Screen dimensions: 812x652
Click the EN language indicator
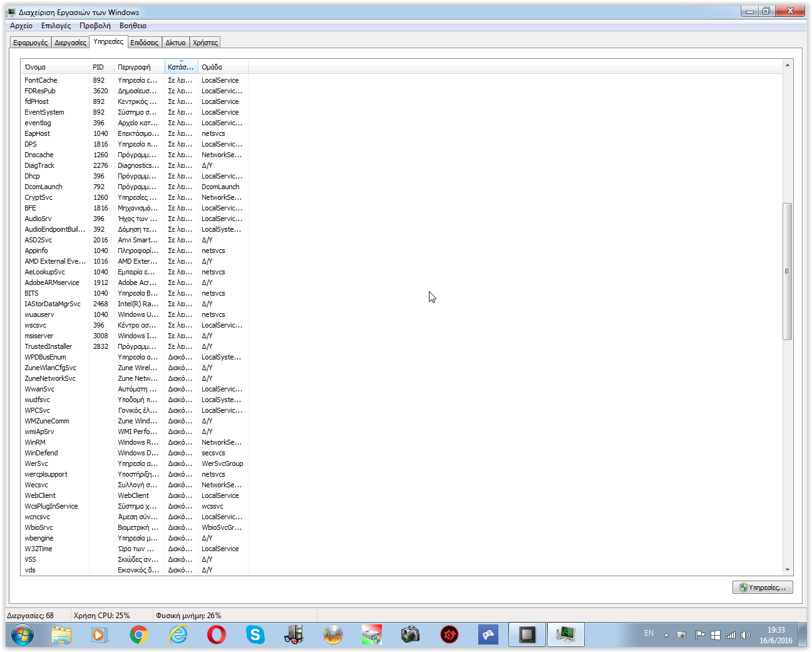click(649, 633)
